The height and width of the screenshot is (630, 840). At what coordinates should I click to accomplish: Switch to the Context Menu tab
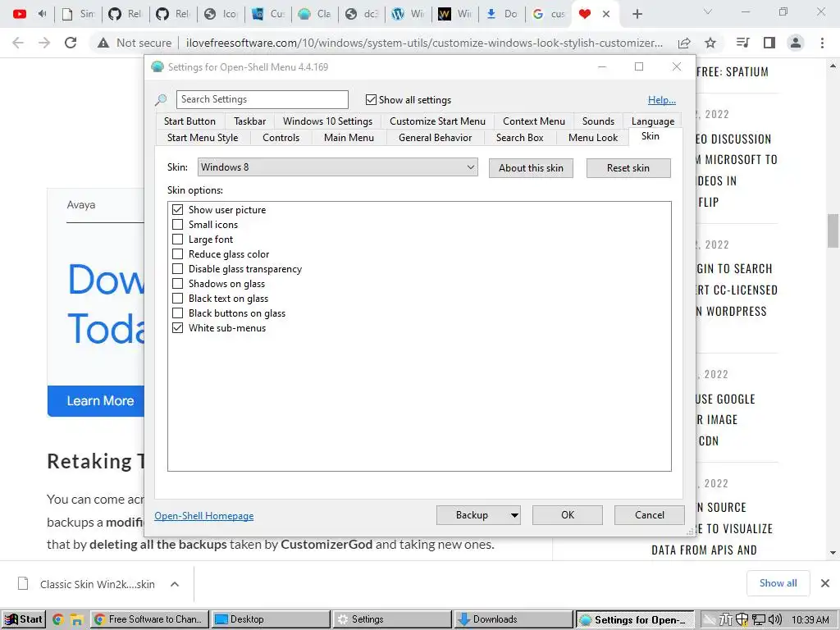pyautogui.click(x=533, y=121)
